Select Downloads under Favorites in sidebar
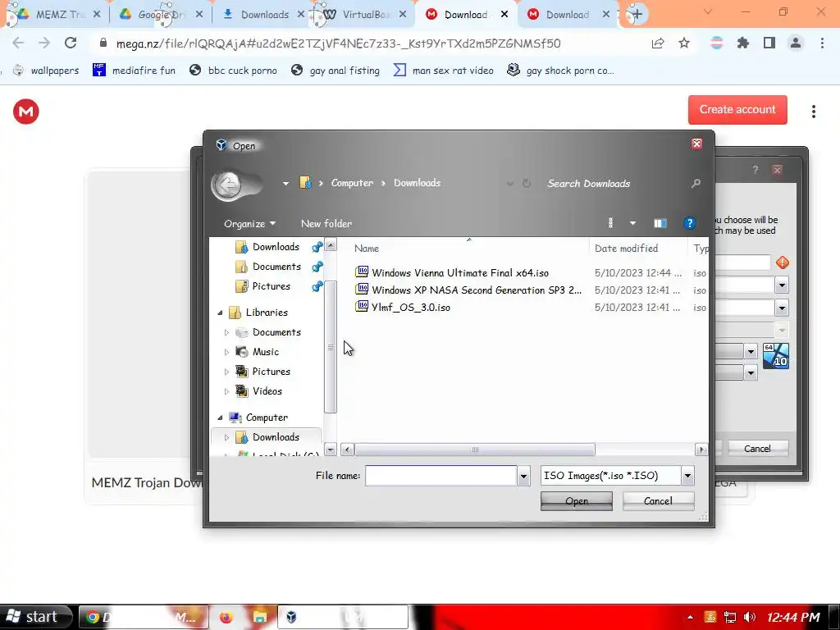 click(276, 246)
